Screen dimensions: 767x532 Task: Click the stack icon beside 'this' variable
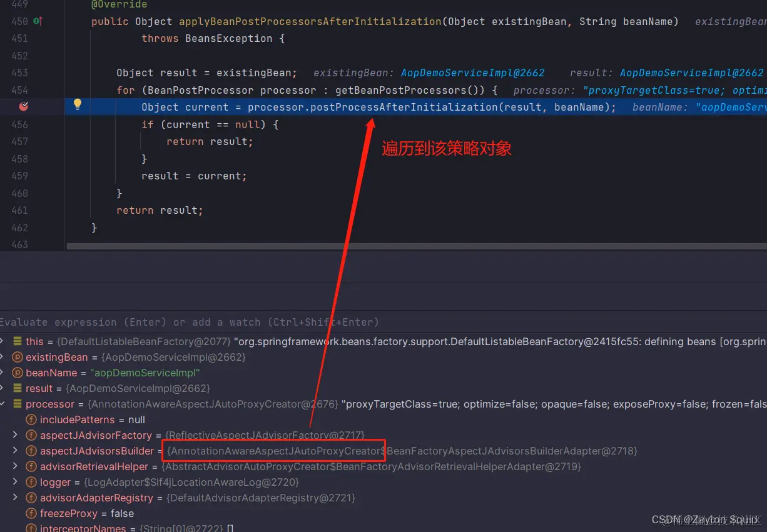click(x=18, y=341)
